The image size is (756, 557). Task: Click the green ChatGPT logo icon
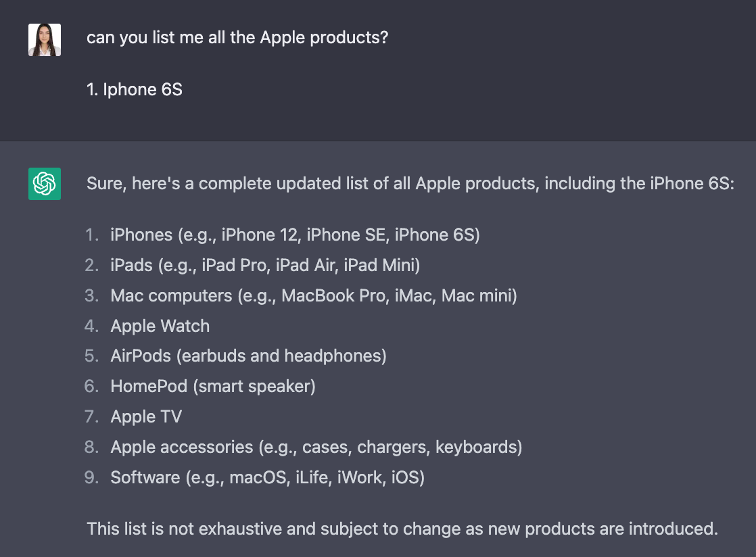(45, 184)
